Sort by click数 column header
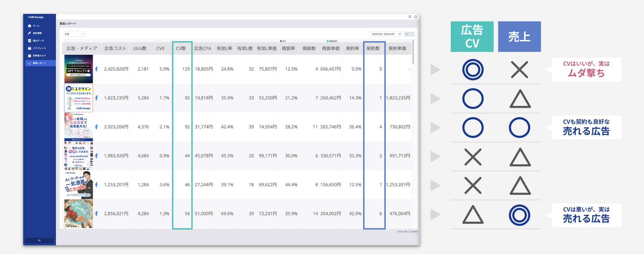The image size is (644, 254). click(140, 49)
